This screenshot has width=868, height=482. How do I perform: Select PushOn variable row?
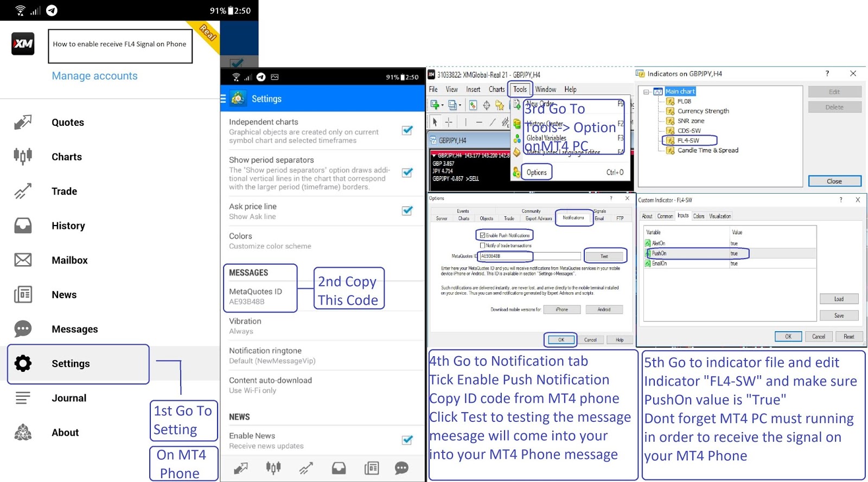[x=730, y=253]
